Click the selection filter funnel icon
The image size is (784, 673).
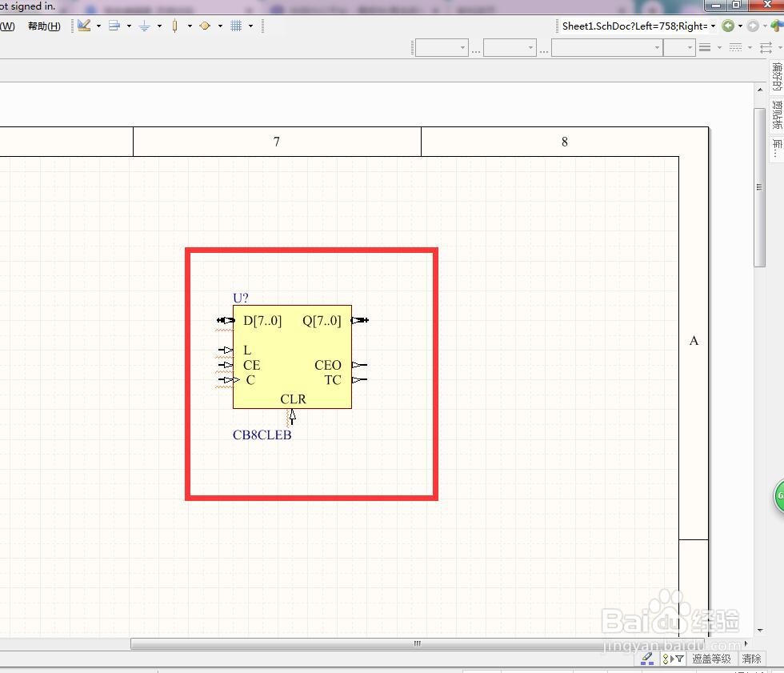pyautogui.click(x=673, y=659)
